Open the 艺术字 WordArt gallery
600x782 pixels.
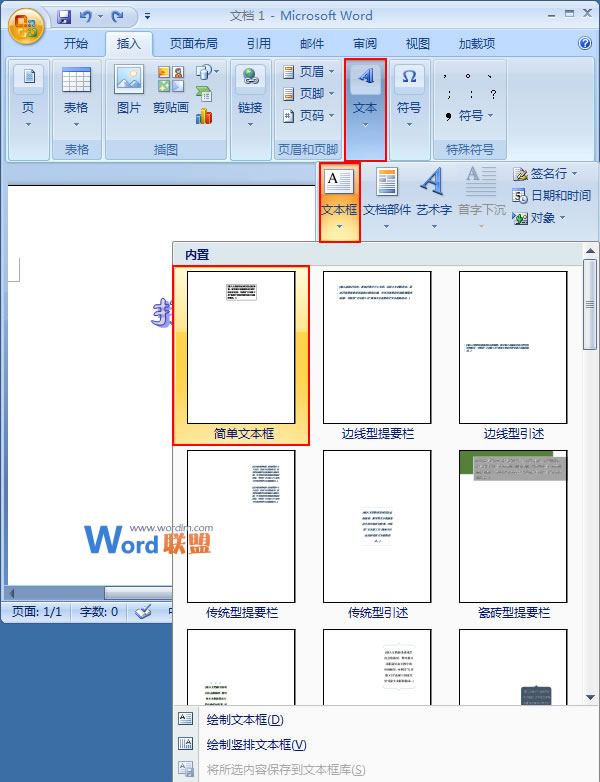pyautogui.click(x=434, y=199)
